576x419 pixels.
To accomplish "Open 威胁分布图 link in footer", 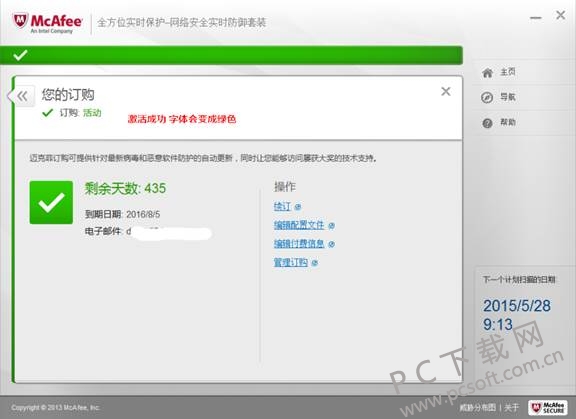I will pyautogui.click(x=478, y=407).
